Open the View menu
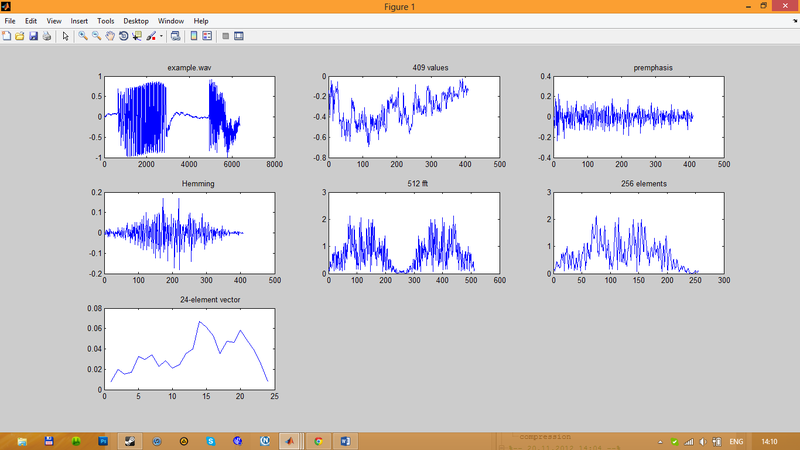800x450 pixels. click(54, 21)
